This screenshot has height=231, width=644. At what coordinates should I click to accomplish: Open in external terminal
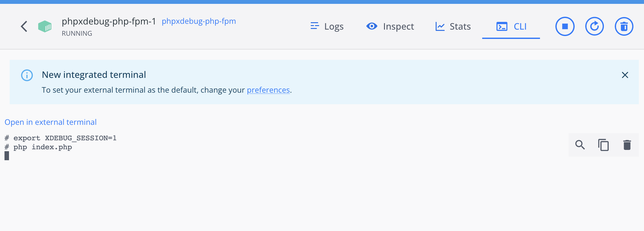pyautogui.click(x=50, y=122)
